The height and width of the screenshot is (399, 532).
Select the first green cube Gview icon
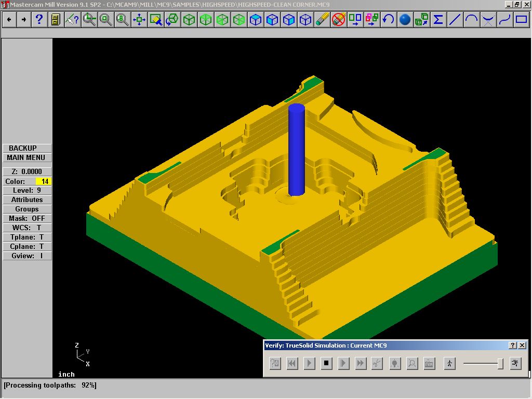(x=189, y=20)
